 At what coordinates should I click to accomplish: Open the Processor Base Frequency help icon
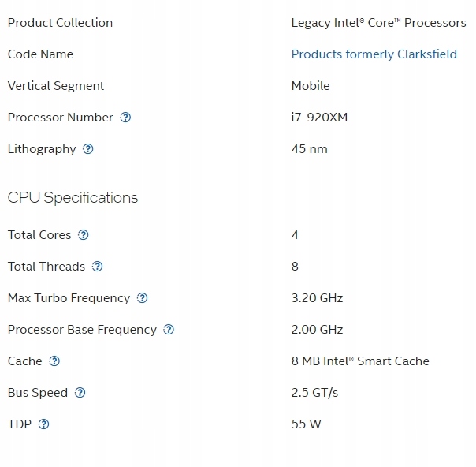point(169,330)
